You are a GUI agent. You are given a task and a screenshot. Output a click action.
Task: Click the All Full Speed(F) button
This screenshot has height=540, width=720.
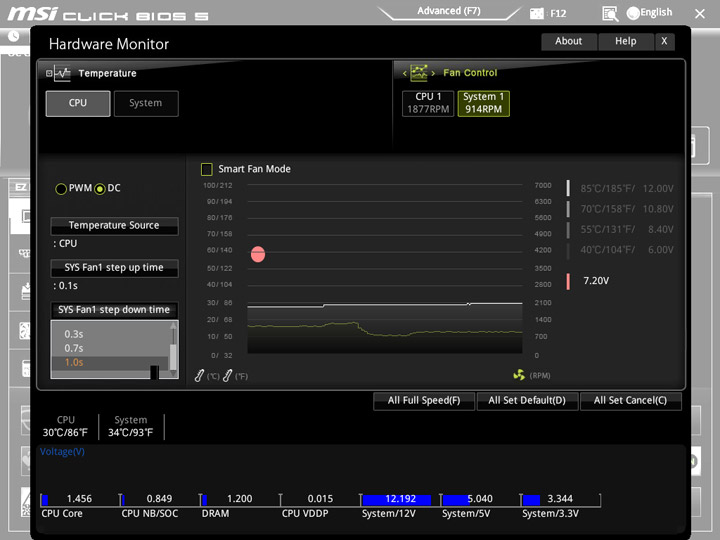(424, 401)
